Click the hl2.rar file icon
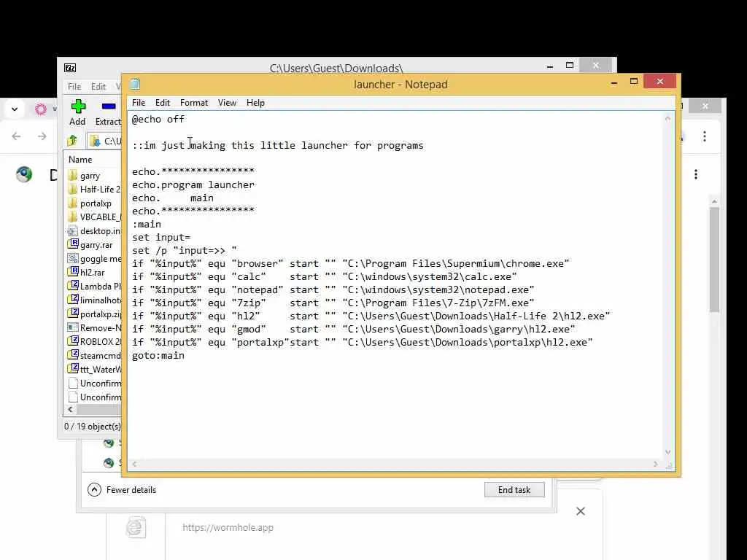Image resolution: width=747 pixels, height=560 pixels. click(73, 272)
